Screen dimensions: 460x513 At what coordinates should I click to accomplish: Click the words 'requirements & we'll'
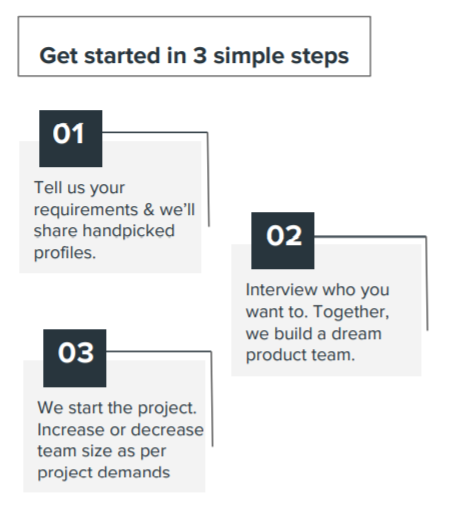click(114, 210)
